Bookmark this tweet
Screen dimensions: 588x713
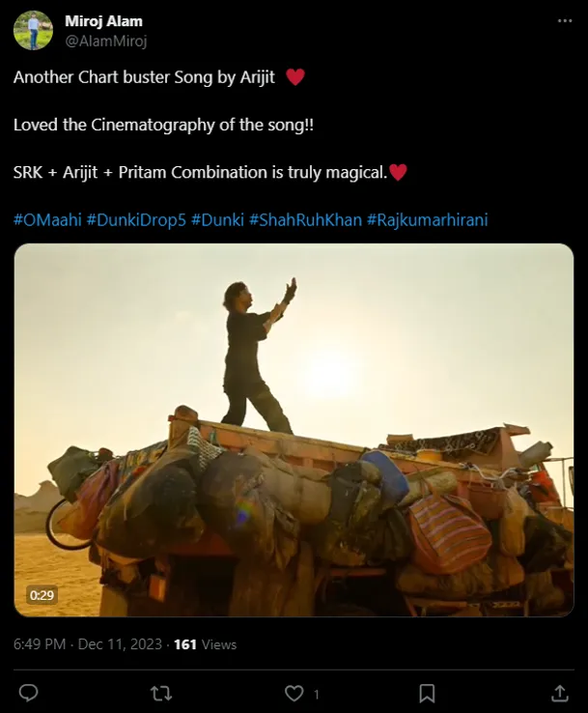pyautogui.click(x=427, y=693)
